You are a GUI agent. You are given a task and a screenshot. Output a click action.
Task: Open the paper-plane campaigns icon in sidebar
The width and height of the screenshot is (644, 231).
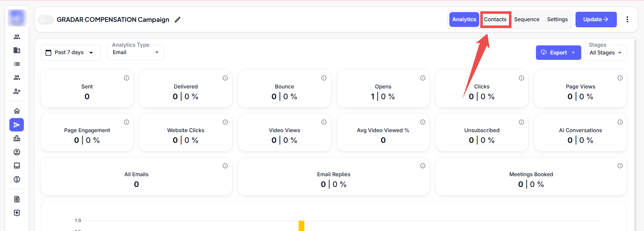pyautogui.click(x=17, y=125)
